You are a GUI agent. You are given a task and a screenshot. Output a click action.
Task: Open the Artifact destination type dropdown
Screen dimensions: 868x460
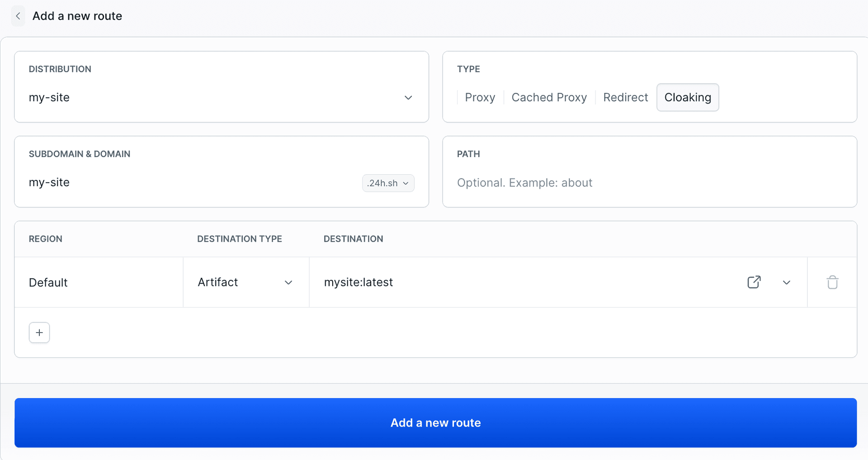coord(246,282)
